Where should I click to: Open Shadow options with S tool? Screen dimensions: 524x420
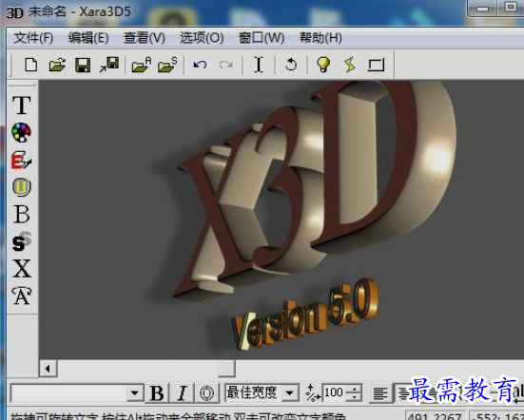coord(22,241)
